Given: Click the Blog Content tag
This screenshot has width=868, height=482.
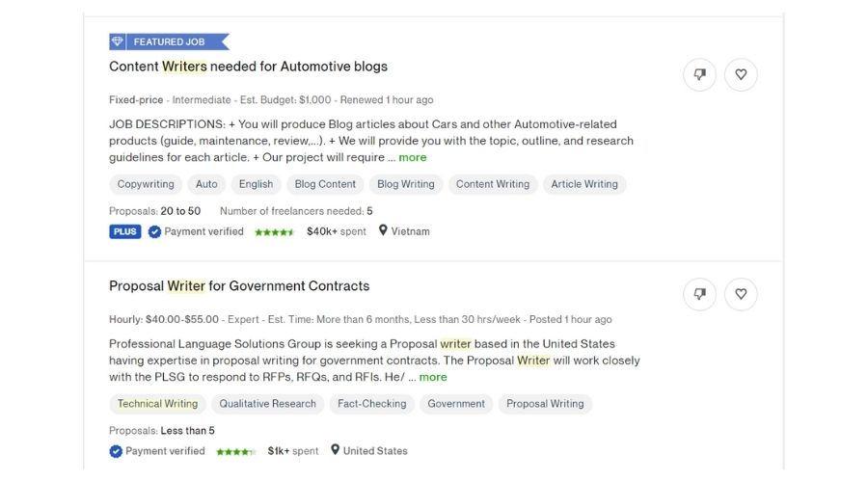Looking at the screenshot, I should [325, 184].
